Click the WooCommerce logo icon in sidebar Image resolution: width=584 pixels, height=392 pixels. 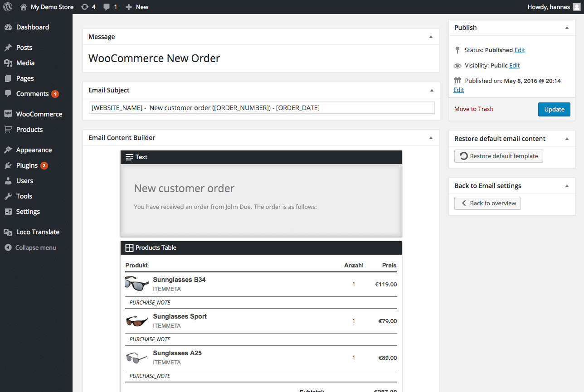tap(8, 114)
